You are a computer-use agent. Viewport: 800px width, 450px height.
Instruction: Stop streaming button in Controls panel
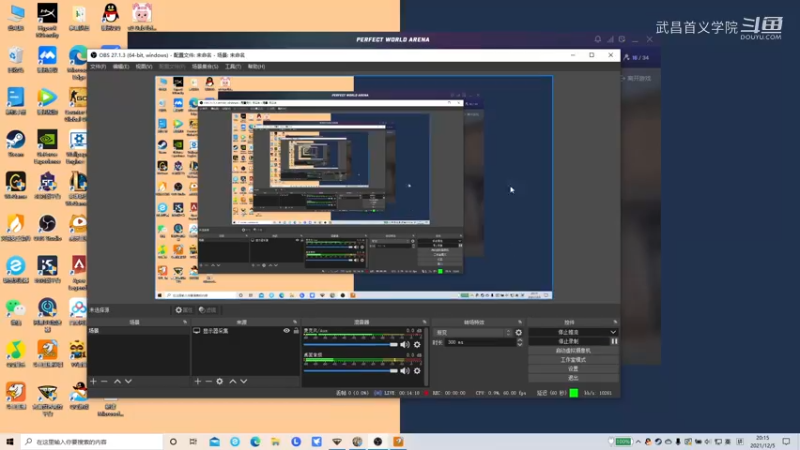point(568,332)
